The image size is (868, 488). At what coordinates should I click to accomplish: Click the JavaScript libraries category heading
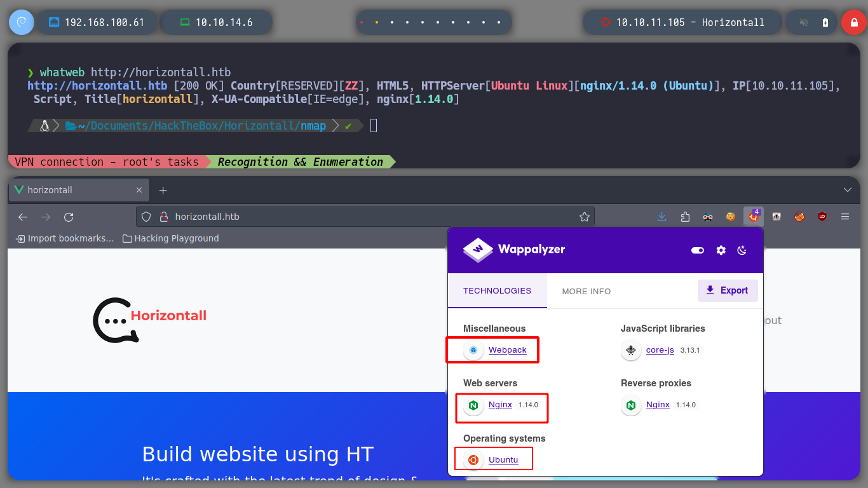[x=663, y=329]
